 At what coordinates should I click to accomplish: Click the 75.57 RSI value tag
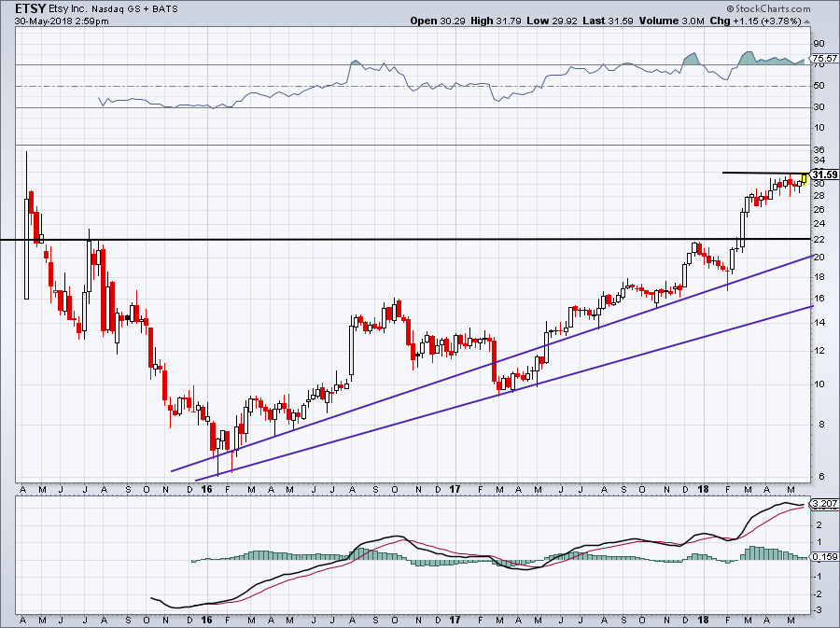click(824, 59)
